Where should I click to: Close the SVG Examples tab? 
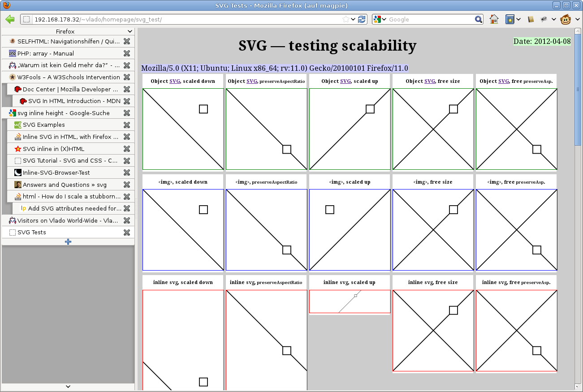tap(127, 125)
